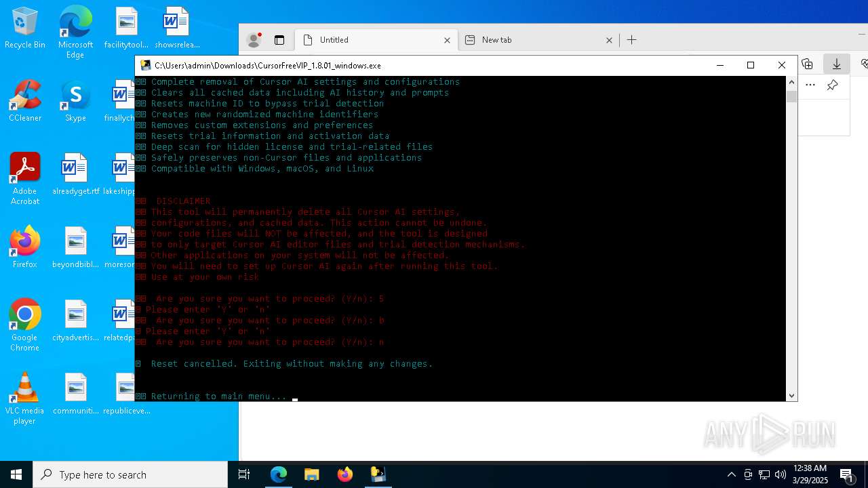Click 'Resets machine ID to bypass trial detection' line
868x488 pixels.
267,104
